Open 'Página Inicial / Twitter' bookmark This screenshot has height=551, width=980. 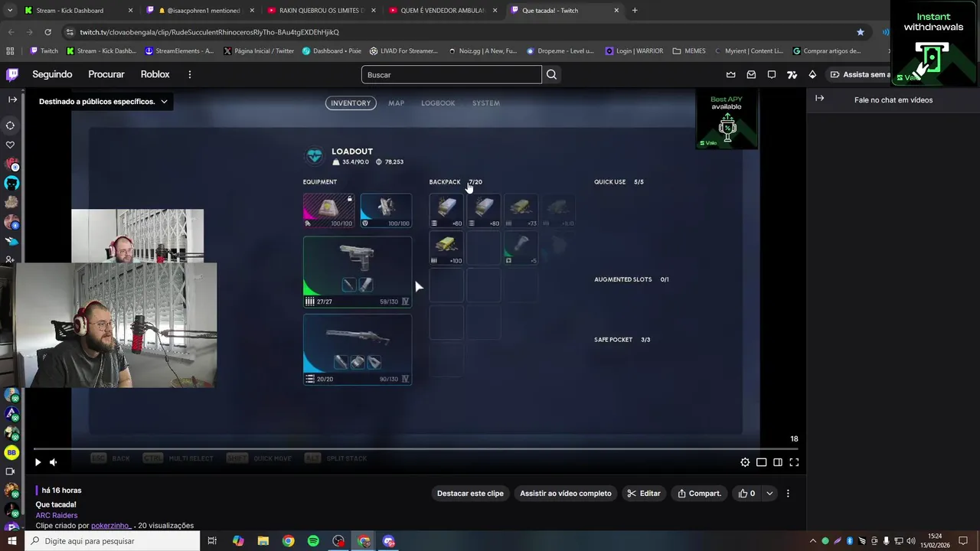(259, 51)
